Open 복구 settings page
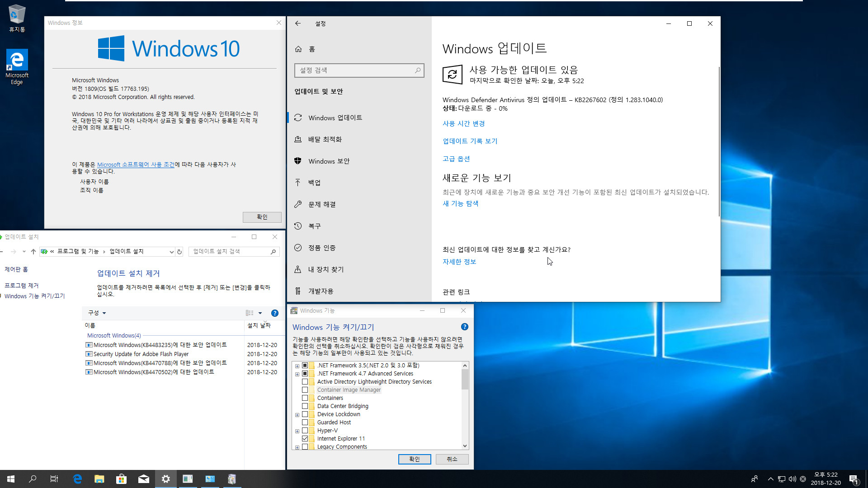 coord(359,226)
